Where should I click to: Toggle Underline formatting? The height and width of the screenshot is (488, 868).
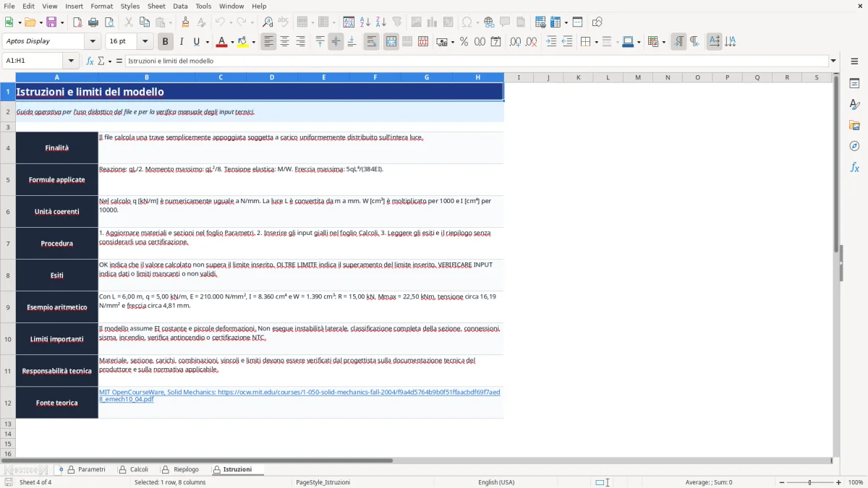click(x=196, y=42)
